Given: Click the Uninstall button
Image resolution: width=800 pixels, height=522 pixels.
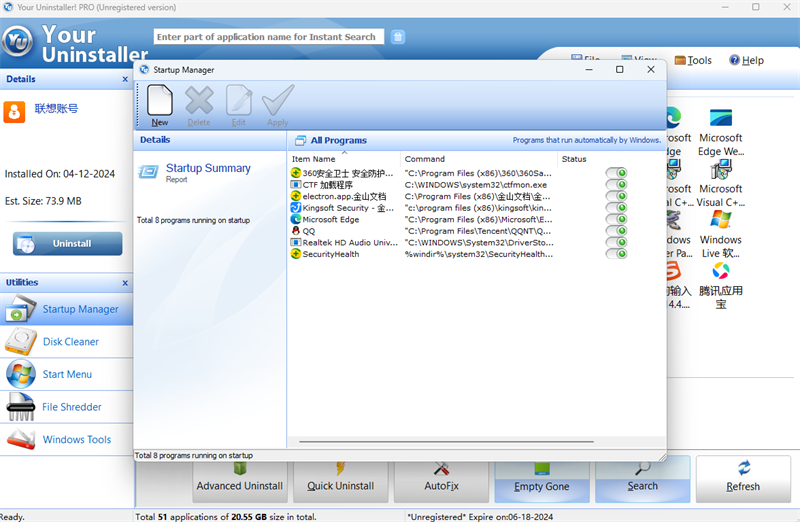Looking at the screenshot, I should pyautogui.click(x=68, y=243).
